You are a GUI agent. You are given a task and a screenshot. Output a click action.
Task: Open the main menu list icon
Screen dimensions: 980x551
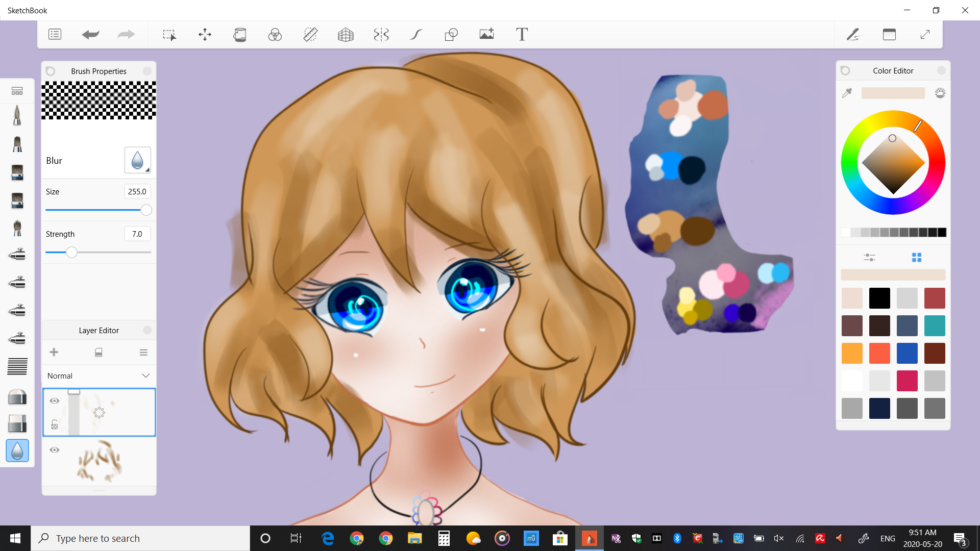[55, 34]
